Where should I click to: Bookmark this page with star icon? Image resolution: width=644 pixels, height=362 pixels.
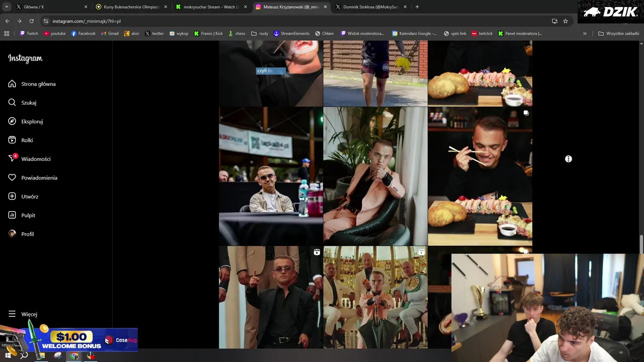coord(566,21)
